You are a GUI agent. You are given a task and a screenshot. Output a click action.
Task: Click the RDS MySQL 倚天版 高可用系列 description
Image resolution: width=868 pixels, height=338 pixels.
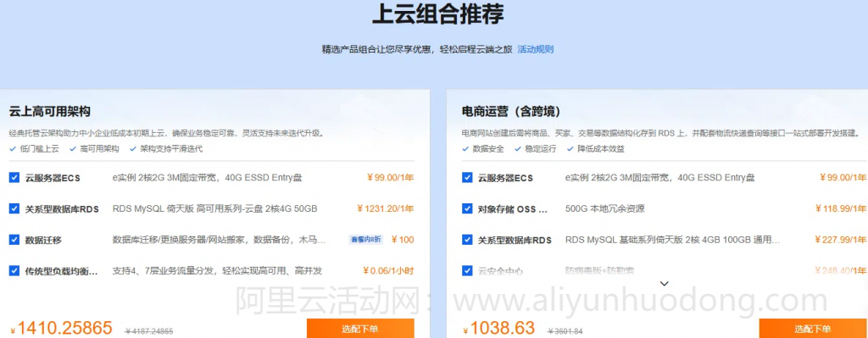tap(214, 208)
